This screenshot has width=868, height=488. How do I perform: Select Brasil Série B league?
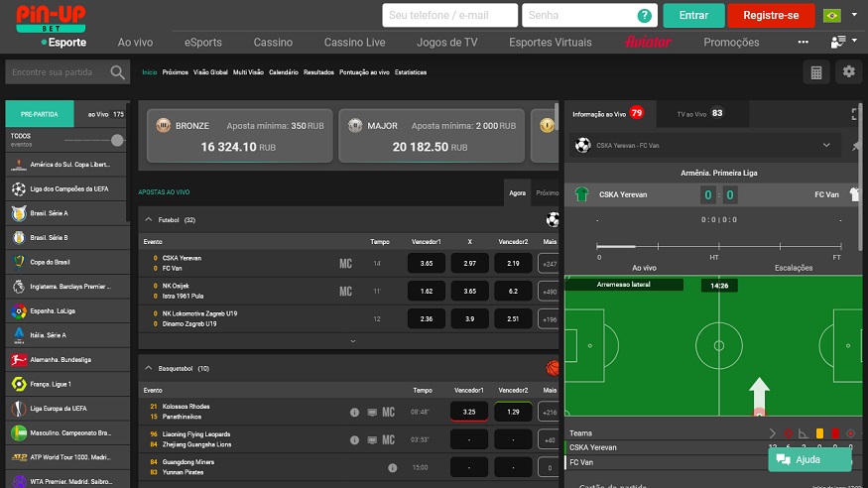(67, 238)
